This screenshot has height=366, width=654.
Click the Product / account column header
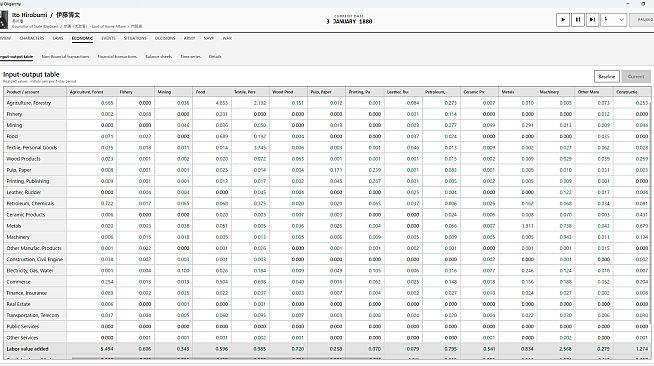(35, 92)
